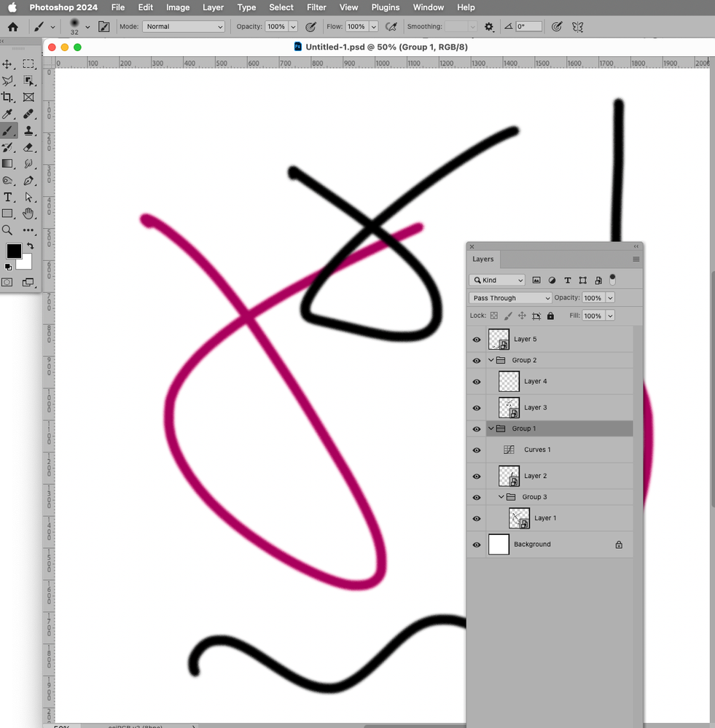This screenshot has height=728, width=715.
Task: Hide the Layer 5 layer
Action: coord(476,339)
